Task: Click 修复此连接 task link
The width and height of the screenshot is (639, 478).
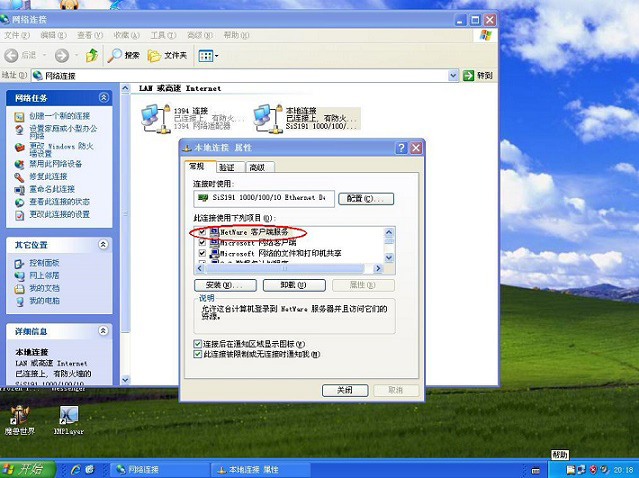Action: click(48, 176)
